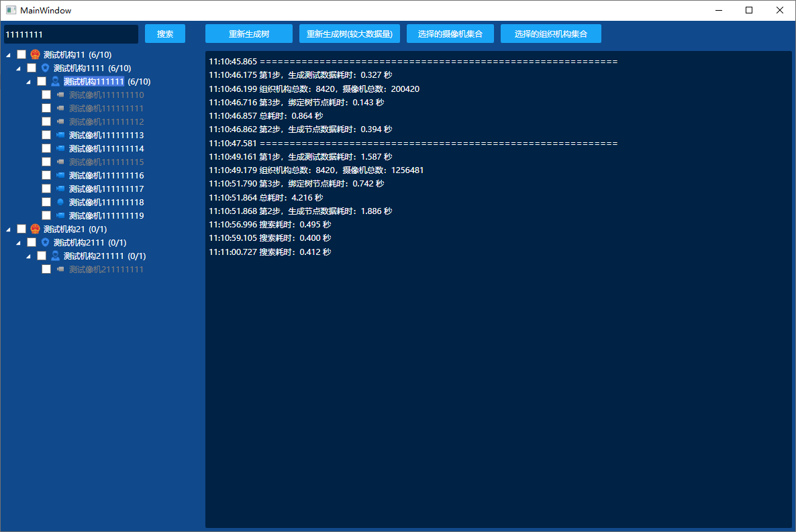Click camera icon beside 测试像机111111119

[60, 216]
